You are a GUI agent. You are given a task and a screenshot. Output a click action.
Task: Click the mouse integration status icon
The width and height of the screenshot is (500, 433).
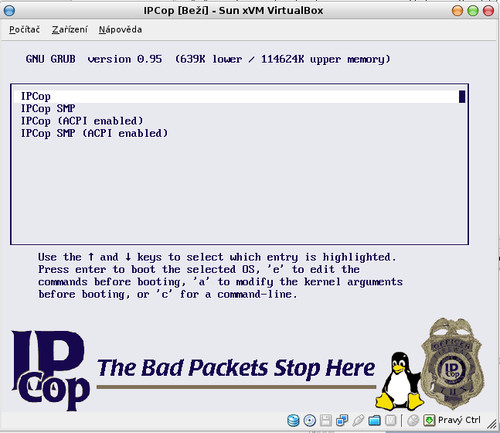(413, 420)
